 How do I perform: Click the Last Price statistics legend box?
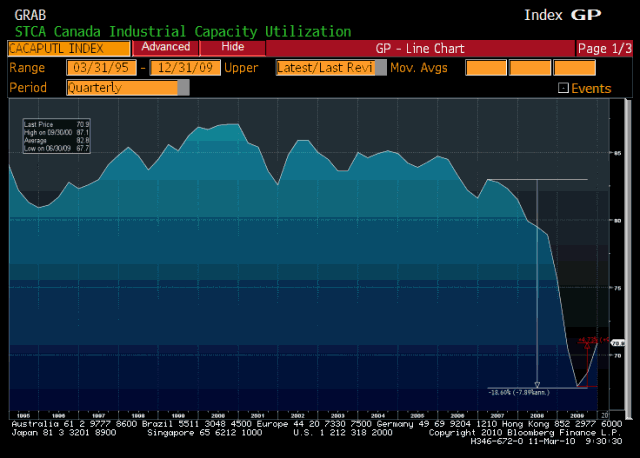57,136
